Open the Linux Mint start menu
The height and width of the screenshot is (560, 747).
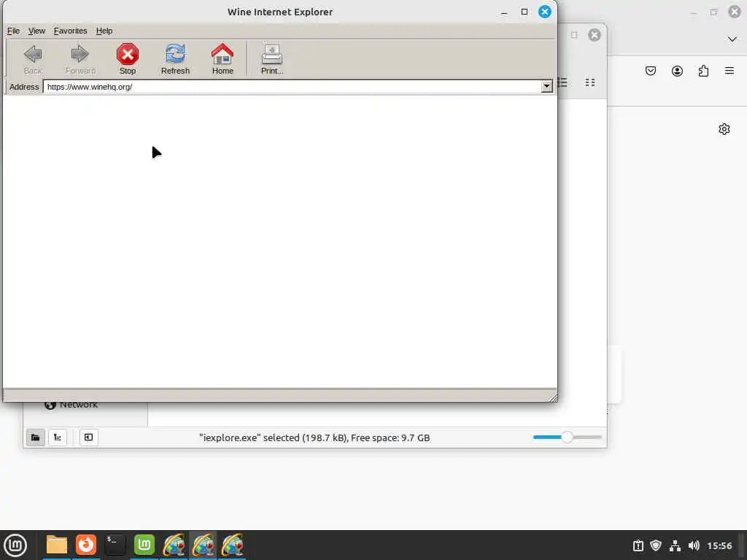[x=15, y=545]
